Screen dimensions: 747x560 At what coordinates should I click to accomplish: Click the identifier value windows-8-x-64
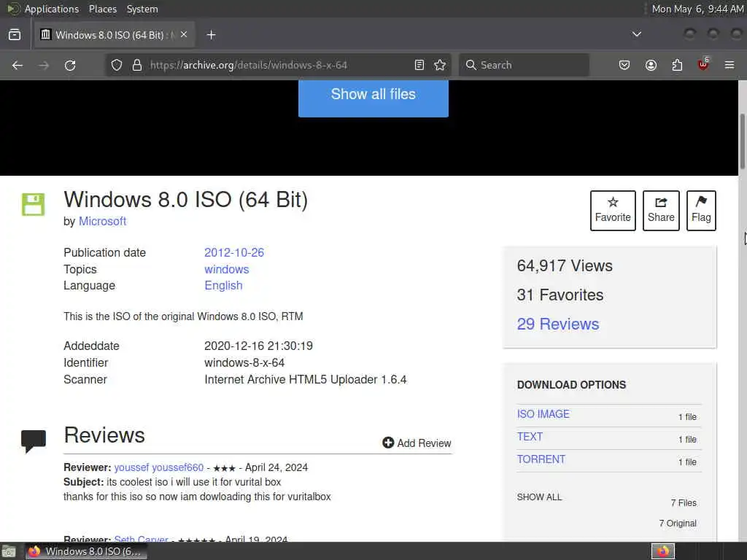click(x=244, y=363)
